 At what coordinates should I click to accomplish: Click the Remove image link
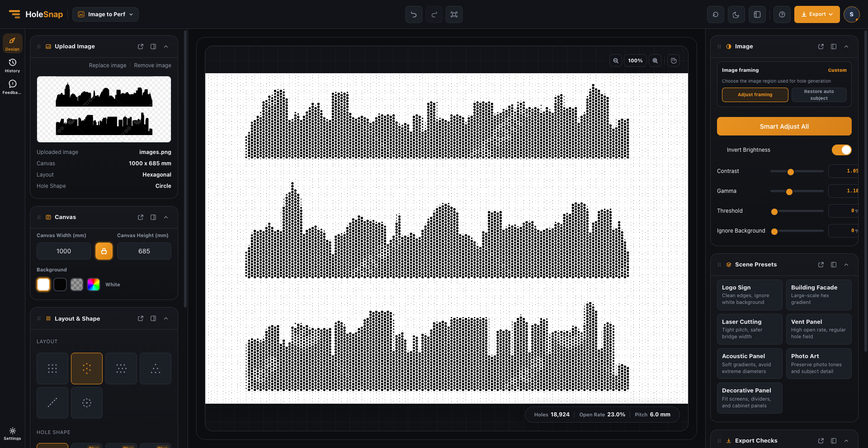click(153, 65)
